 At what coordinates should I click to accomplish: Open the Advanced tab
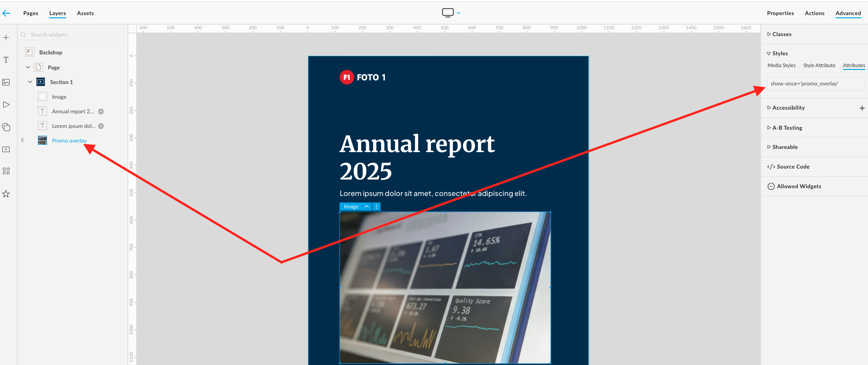click(x=848, y=13)
